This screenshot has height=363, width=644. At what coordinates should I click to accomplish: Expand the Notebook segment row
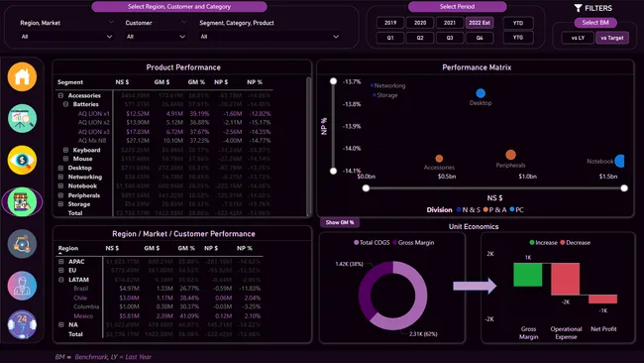(x=60, y=185)
